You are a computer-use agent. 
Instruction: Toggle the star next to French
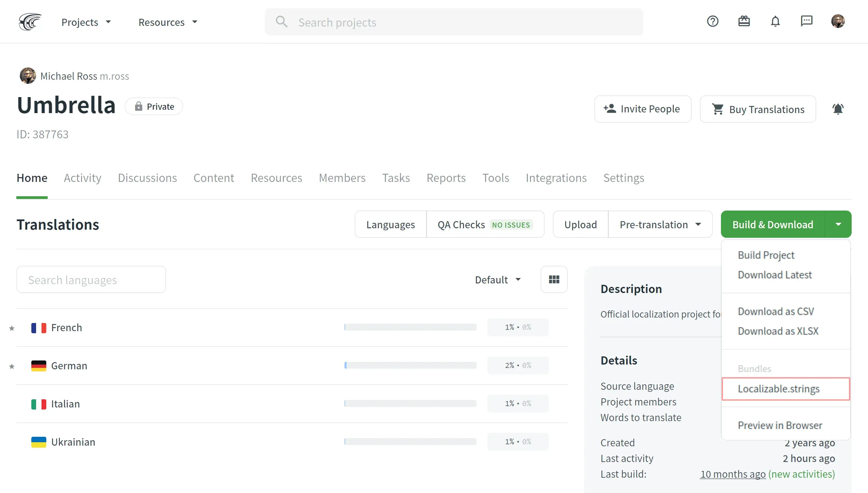(x=12, y=328)
